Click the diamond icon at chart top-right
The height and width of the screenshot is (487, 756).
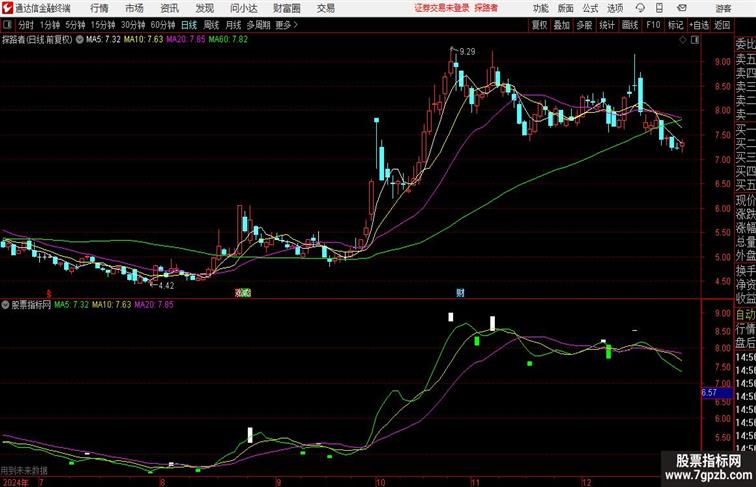point(683,40)
